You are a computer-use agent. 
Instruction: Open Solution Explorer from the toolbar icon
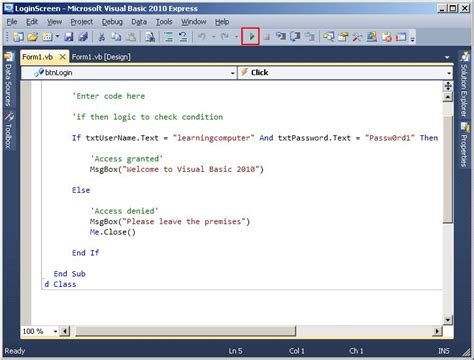tap(328, 36)
